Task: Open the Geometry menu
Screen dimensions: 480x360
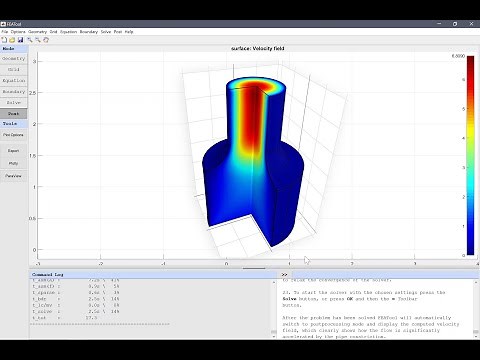Action: pos(37,32)
